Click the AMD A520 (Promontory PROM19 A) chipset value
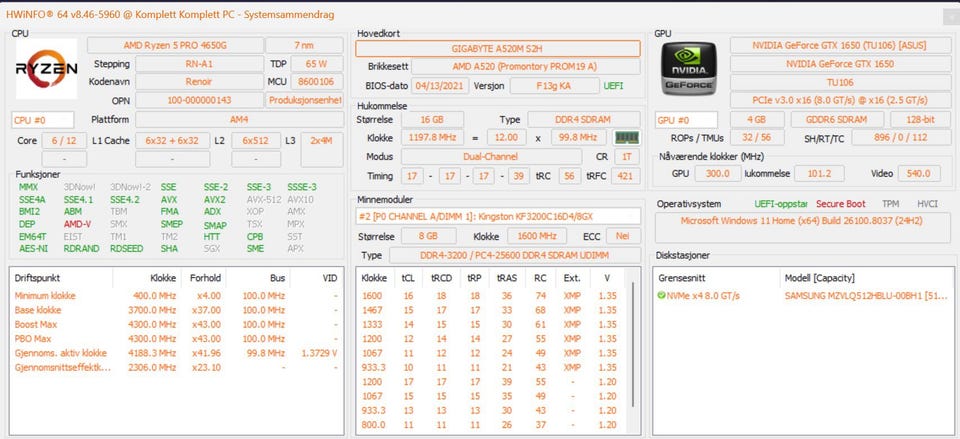960x439 pixels. coord(525,67)
